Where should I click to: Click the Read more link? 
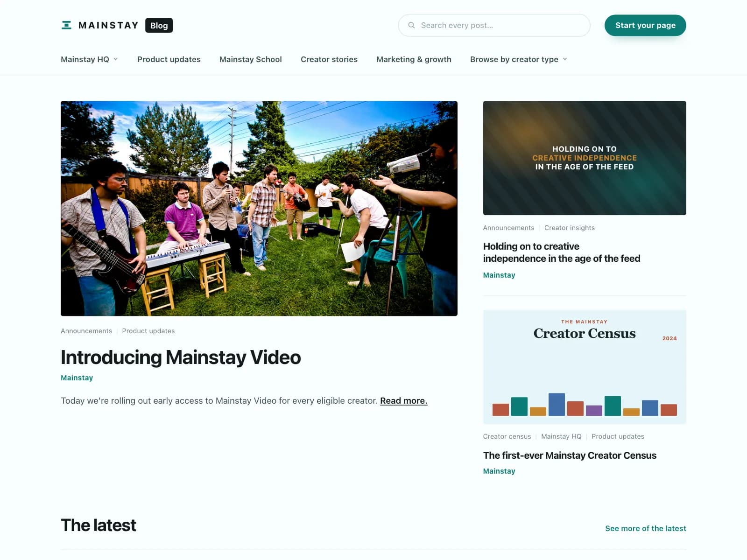404,401
